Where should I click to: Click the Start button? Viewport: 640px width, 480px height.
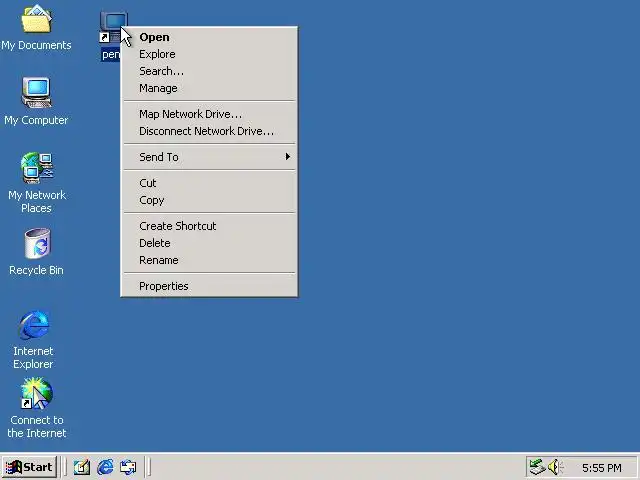(29, 467)
